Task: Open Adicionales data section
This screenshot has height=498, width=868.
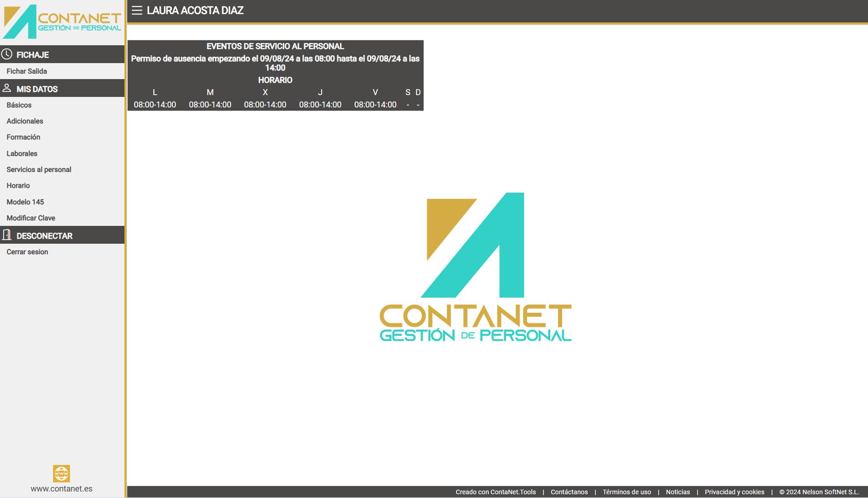Action: [25, 121]
